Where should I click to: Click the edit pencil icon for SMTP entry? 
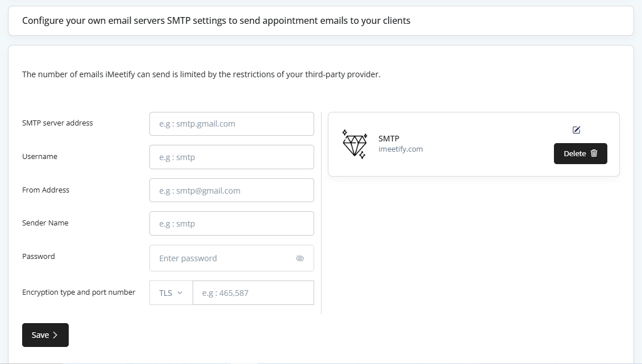click(x=577, y=130)
